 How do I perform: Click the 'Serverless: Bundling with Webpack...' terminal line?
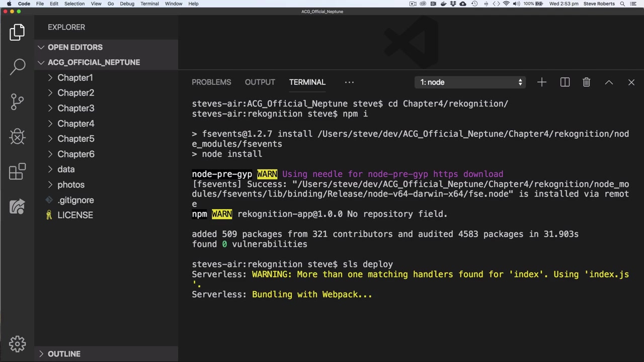[x=282, y=295]
